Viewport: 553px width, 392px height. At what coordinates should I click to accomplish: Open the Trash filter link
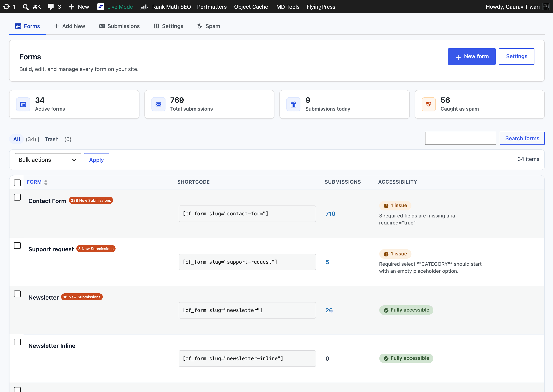pos(52,139)
